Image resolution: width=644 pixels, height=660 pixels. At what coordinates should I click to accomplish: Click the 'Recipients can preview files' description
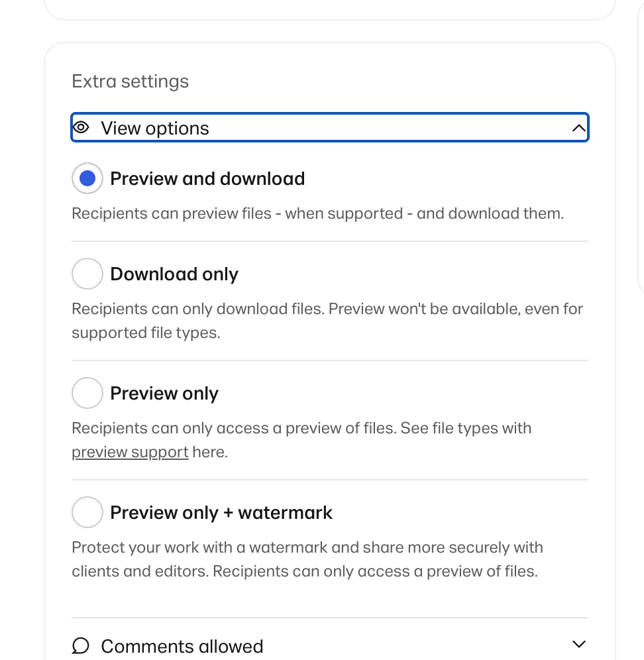pos(317,214)
